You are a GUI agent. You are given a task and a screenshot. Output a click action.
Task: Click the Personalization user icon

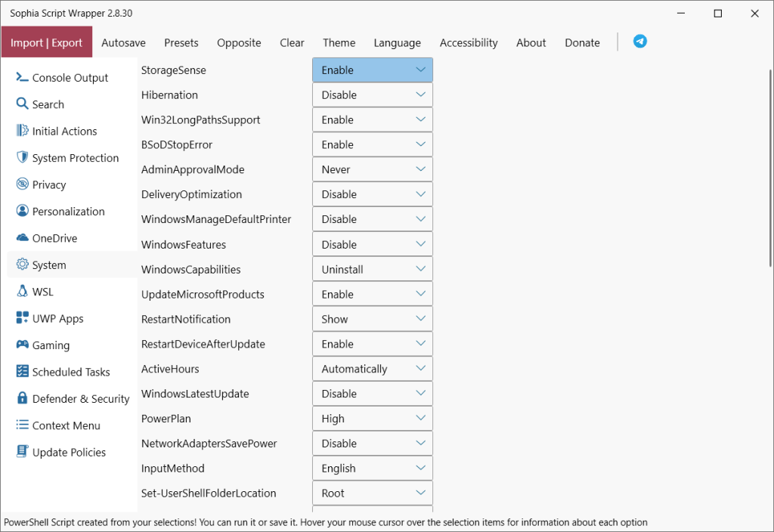coord(22,211)
